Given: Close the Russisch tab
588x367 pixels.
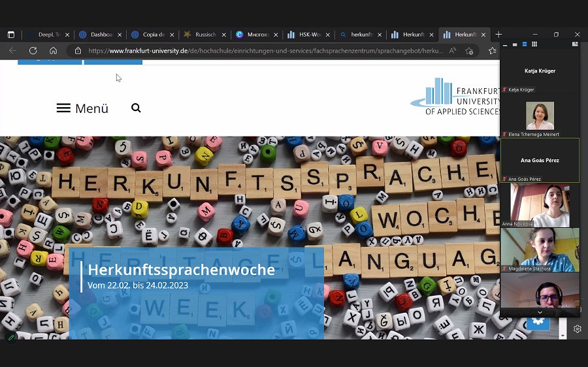Looking at the screenshot, I should pos(223,35).
